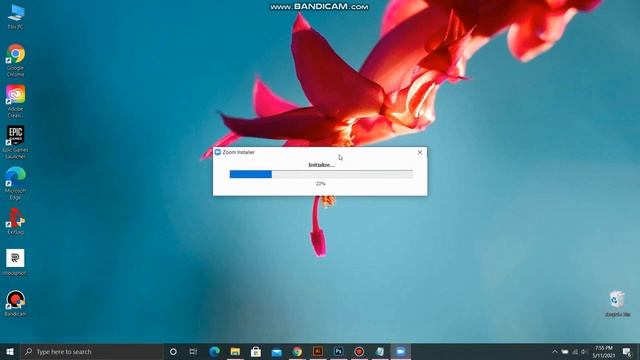Click the Zoom Installer progress bar
Screen dimensions: 640x360
click(321, 174)
